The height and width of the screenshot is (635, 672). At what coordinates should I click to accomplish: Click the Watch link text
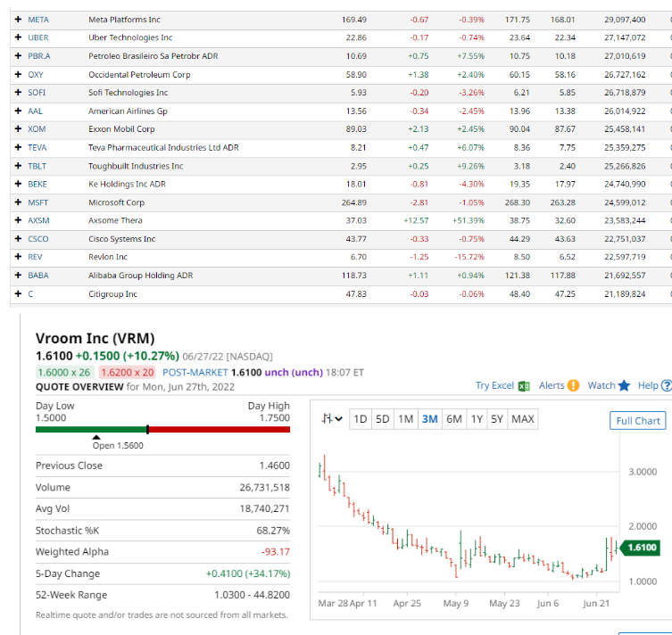coord(601,385)
